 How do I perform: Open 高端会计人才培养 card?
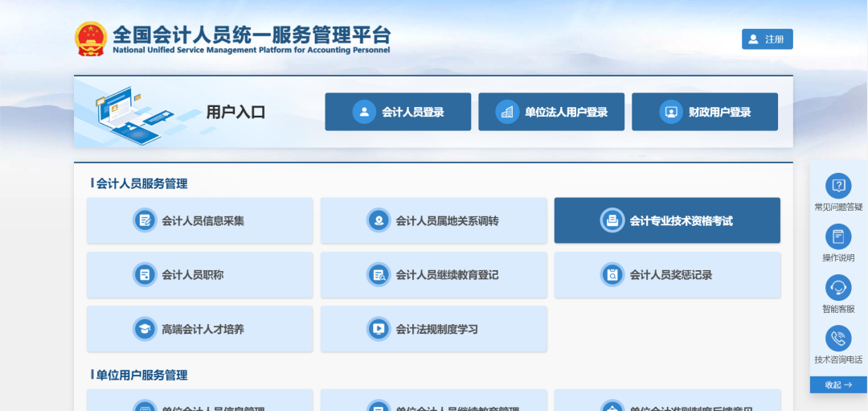[x=200, y=329]
